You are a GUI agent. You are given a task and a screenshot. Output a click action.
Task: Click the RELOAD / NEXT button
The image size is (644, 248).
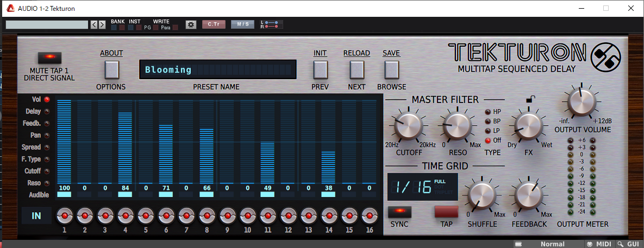click(357, 69)
